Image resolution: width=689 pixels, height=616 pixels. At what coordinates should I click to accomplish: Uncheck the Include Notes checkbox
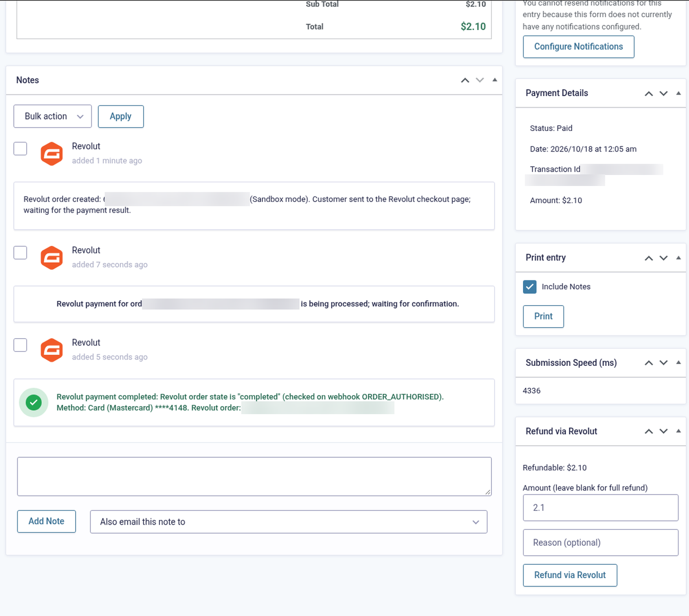click(x=530, y=286)
